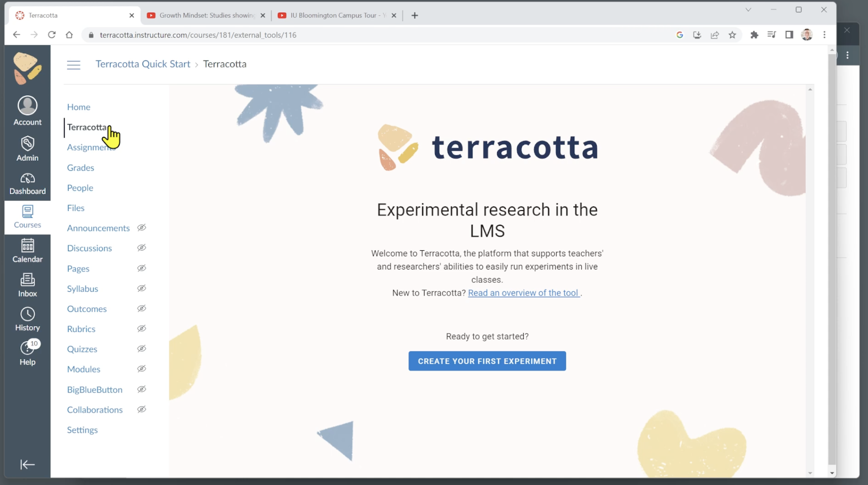Open Grades in course navigation
Screen dimensions: 868x485
(x=81, y=168)
